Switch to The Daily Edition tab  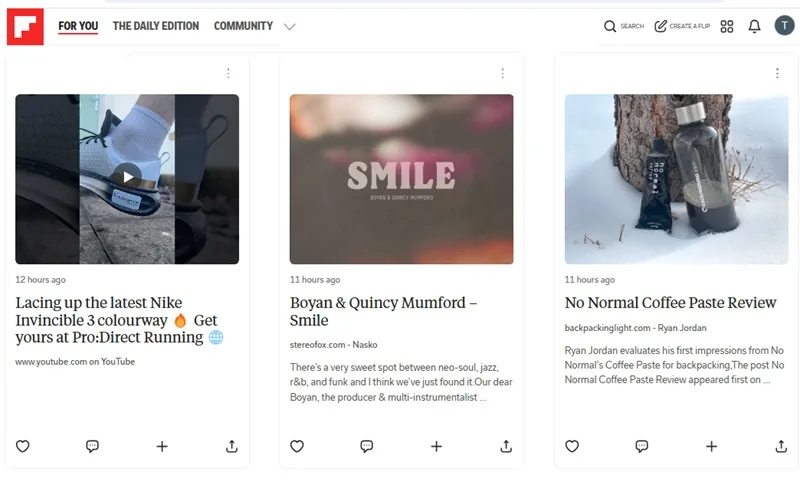click(x=156, y=26)
